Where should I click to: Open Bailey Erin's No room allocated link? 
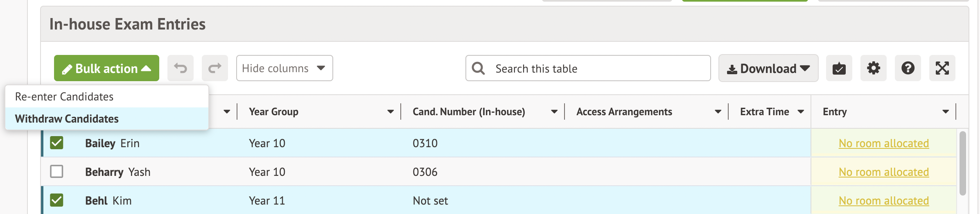point(883,143)
